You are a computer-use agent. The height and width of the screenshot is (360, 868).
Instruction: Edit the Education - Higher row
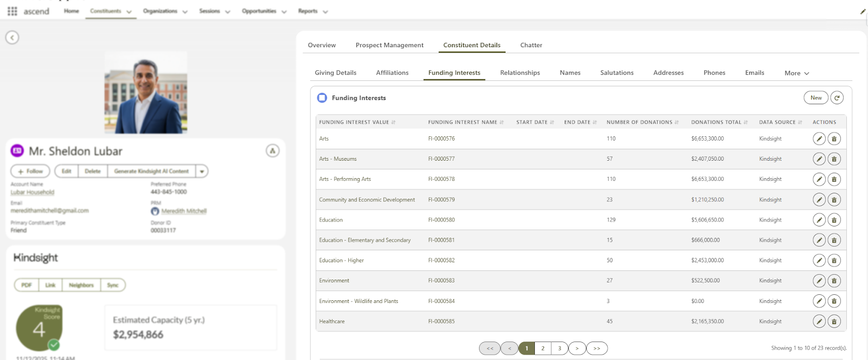click(x=819, y=261)
